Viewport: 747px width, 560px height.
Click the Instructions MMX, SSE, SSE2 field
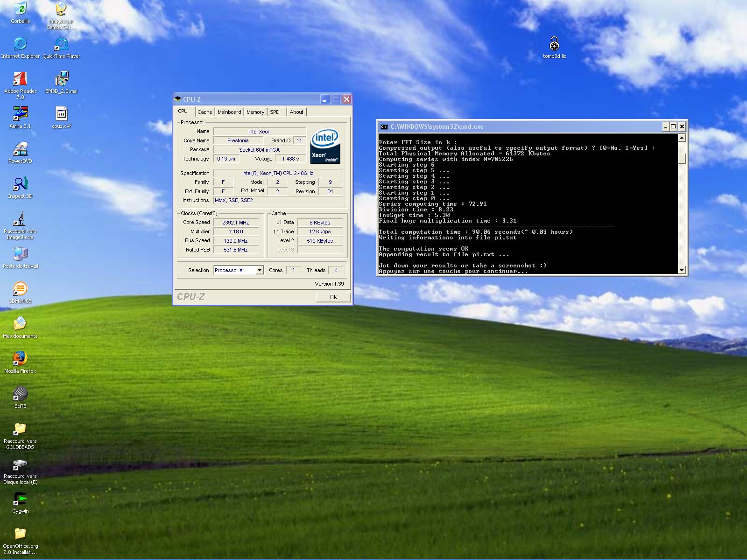[278, 200]
